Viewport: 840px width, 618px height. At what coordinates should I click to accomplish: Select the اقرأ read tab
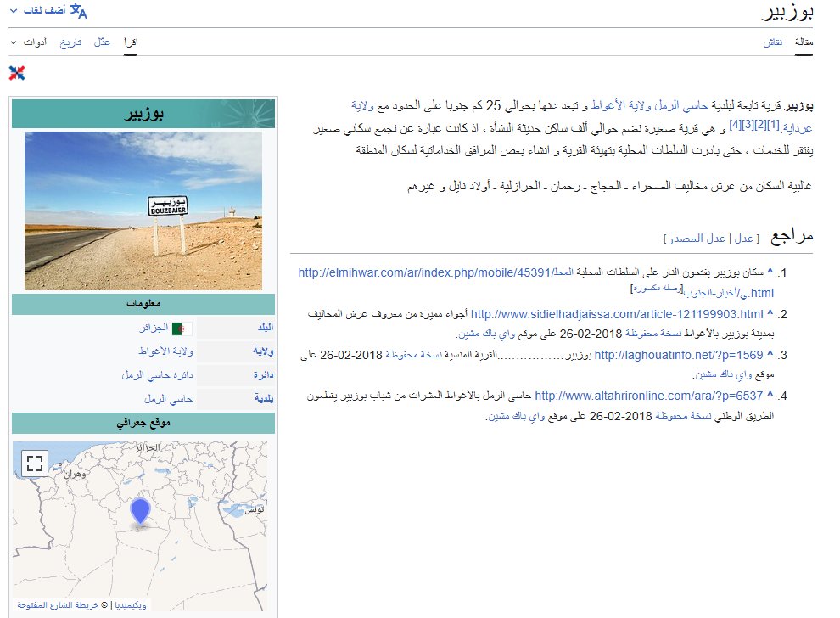click(131, 42)
